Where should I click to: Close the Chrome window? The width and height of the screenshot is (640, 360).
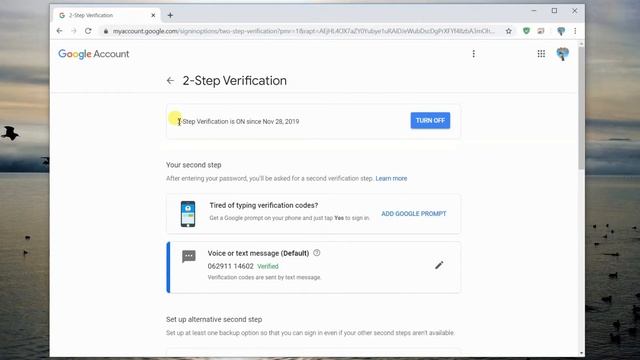coord(574,11)
